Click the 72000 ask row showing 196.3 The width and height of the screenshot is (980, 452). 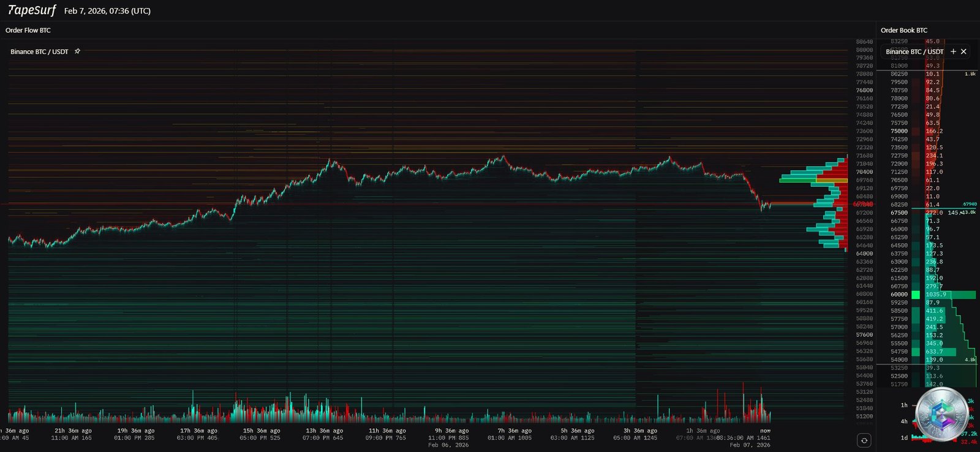click(x=927, y=164)
